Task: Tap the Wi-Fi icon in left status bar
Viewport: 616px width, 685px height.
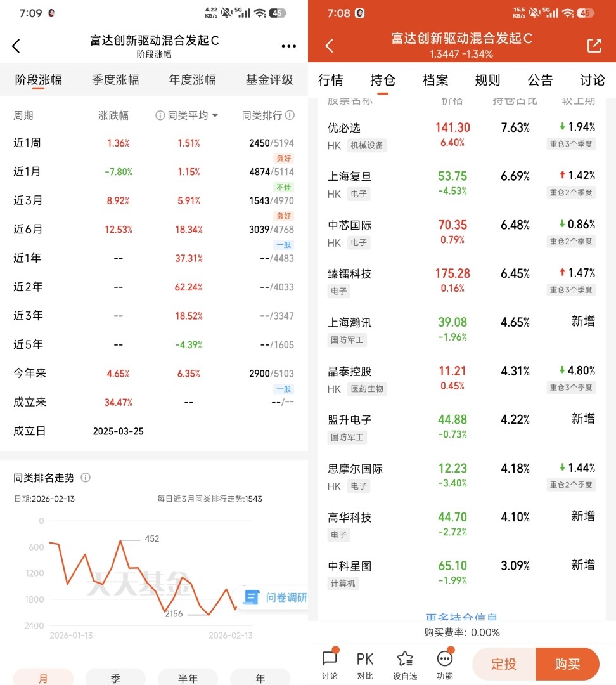Action: point(260,13)
